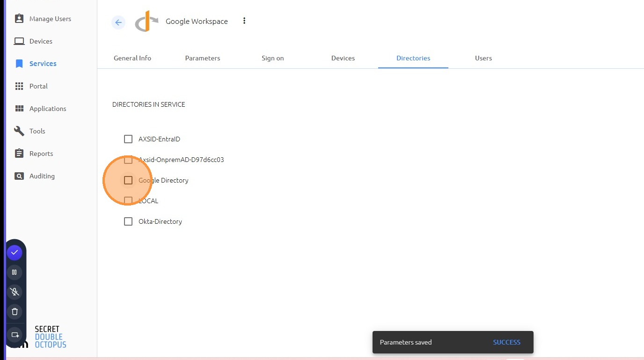This screenshot has height=360, width=644.
Task: Click the DIRECTORIES IN SERVICE heading
Action: [149, 104]
